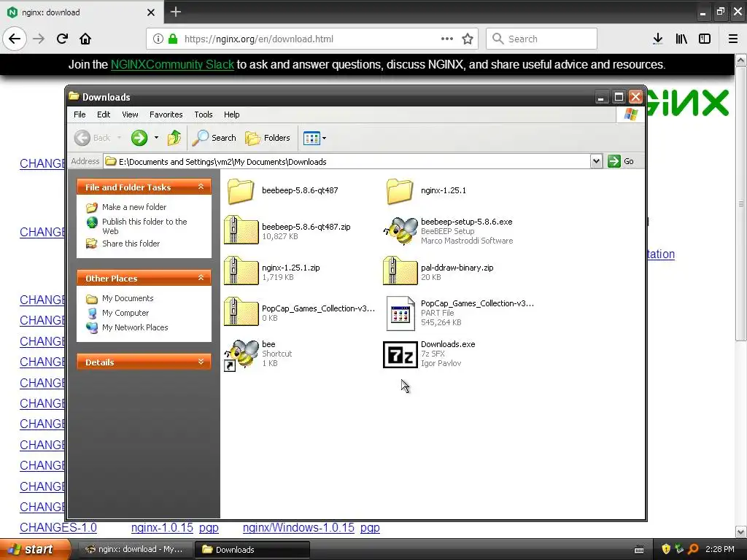
Task: Select the pal-ddraw-binary.zip archive icon
Action: pyautogui.click(x=400, y=271)
